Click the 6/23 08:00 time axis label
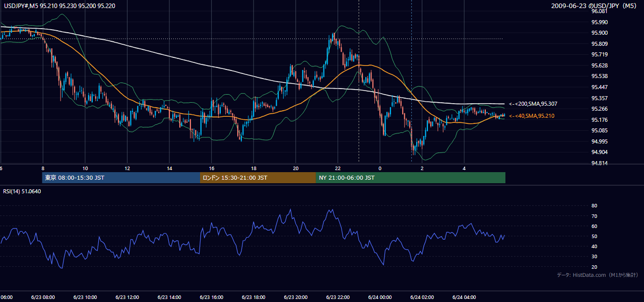The height and width of the screenshot is (302, 644). 42,297
